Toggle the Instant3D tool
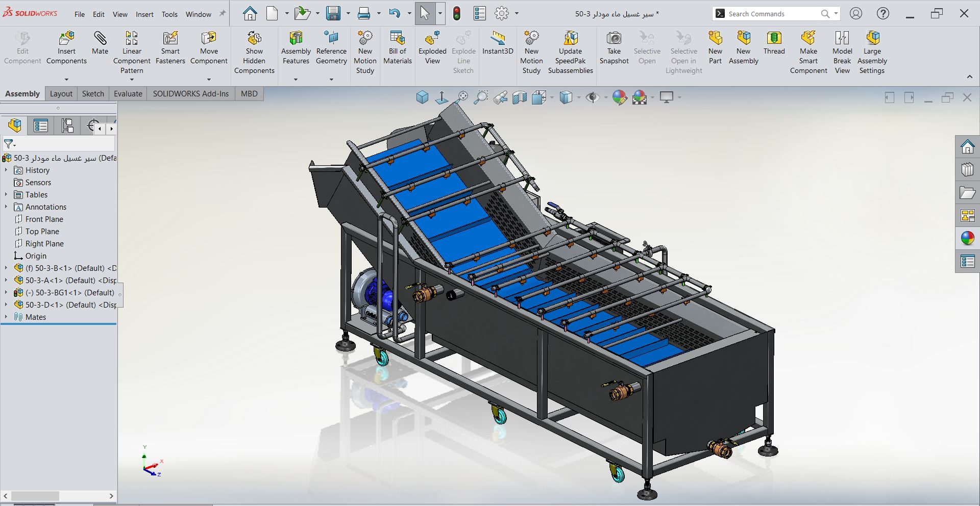Screen dimensions: 980x506 pyautogui.click(x=498, y=43)
